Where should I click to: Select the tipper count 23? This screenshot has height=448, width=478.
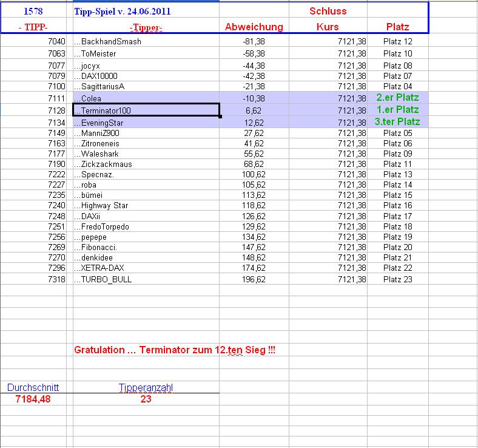pos(146,399)
